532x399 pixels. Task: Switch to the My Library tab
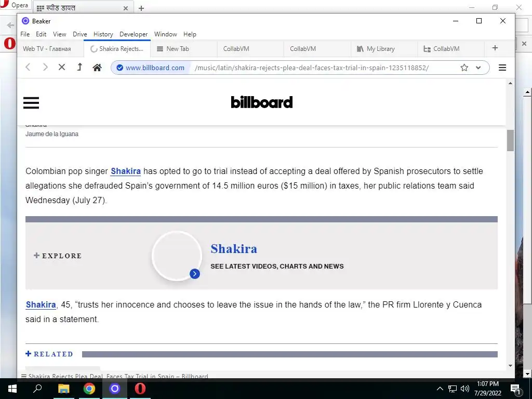point(384,48)
